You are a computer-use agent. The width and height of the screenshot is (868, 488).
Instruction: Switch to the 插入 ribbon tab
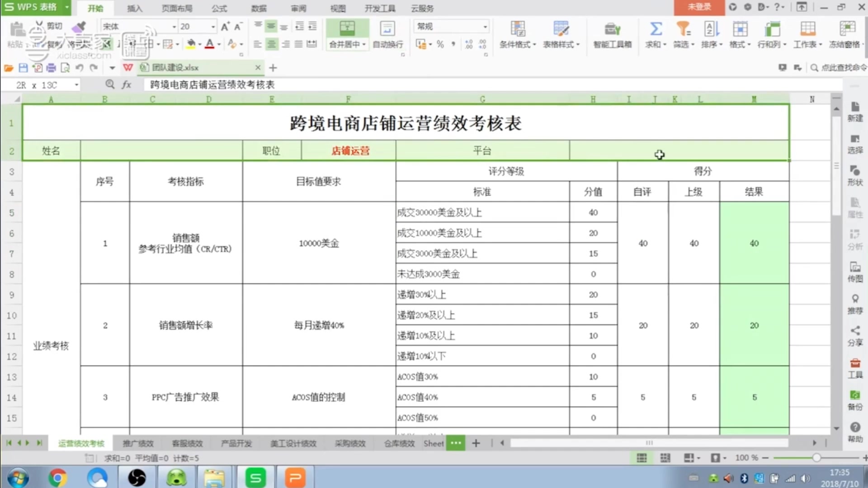tap(134, 8)
